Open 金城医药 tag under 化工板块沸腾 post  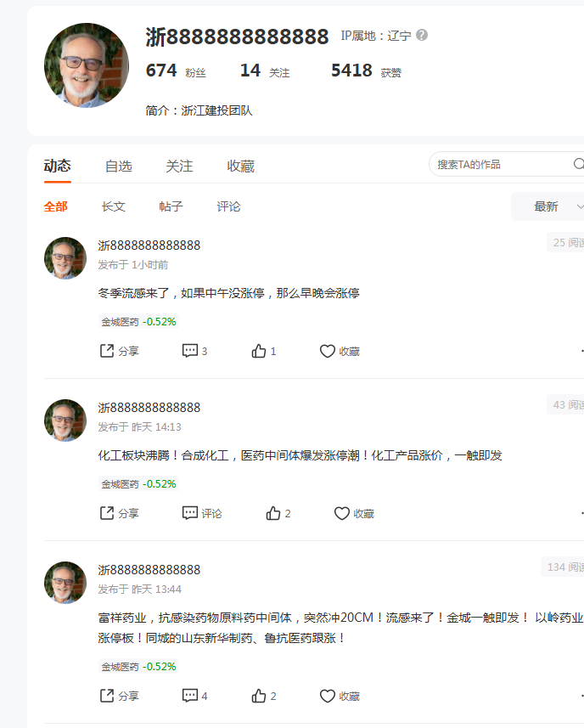coord(138,484)
